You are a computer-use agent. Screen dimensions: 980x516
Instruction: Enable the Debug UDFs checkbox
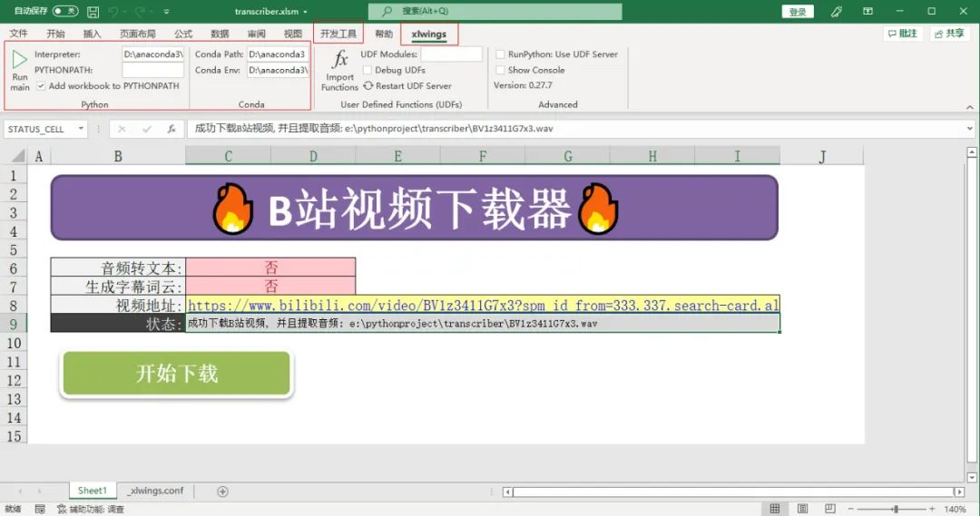click(367, 70)
